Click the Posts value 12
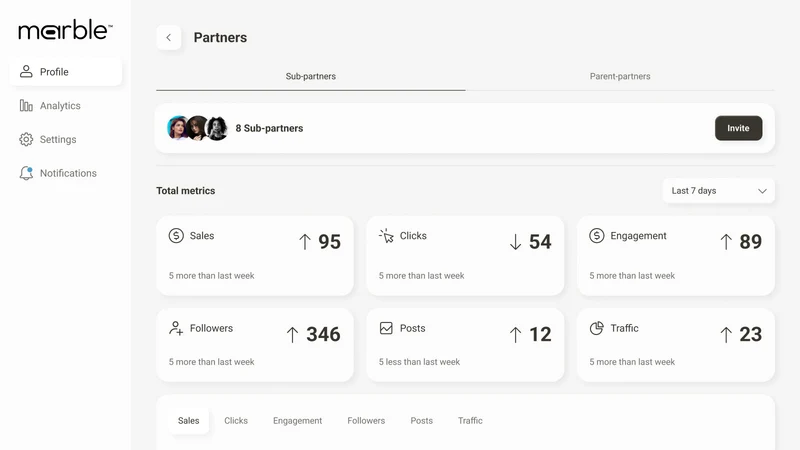This screenshot has width=800, height=450. pos(540,335)
